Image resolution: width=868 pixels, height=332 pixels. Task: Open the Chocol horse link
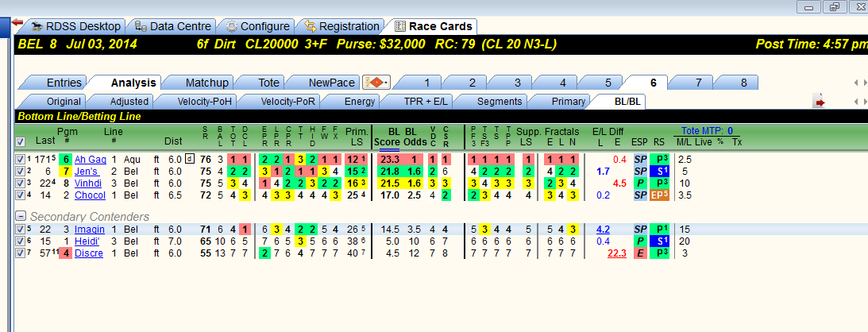[90, 195]
